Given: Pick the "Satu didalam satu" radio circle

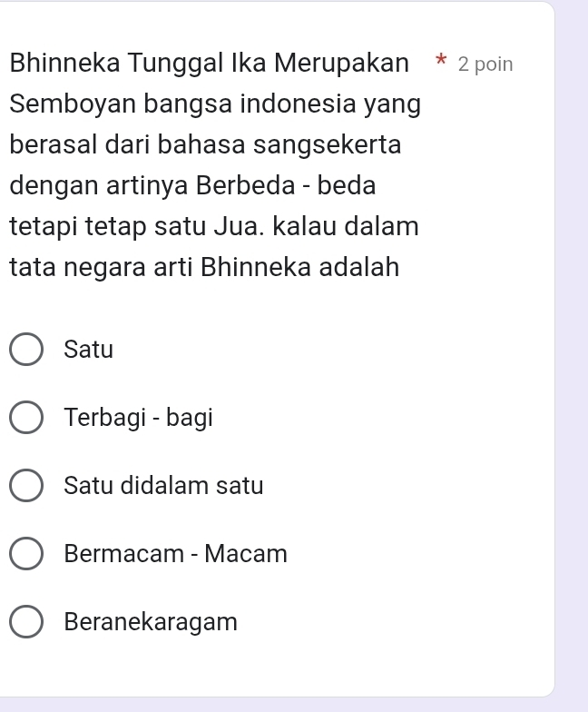Looking at the screenshot, I should [x=26, y=487].
